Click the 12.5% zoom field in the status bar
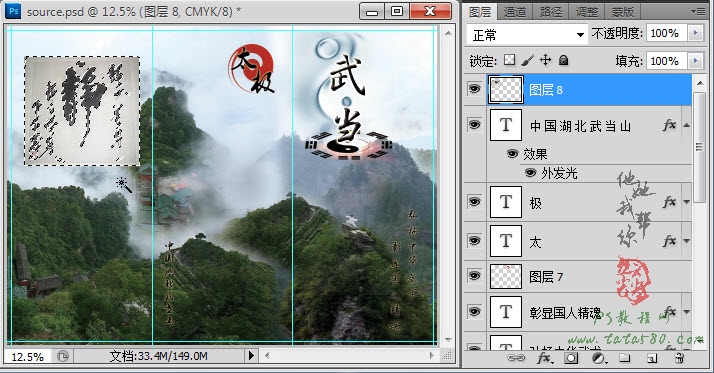 point(27,356)
